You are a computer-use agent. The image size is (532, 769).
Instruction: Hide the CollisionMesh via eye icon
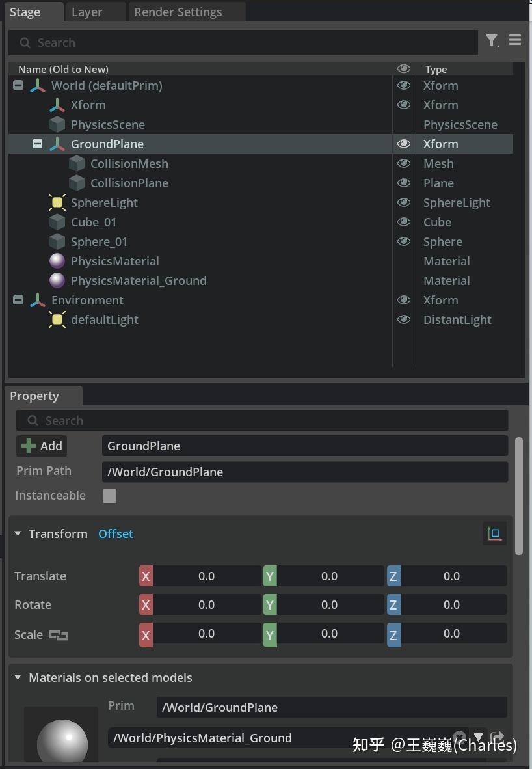(x=403, y=163)
